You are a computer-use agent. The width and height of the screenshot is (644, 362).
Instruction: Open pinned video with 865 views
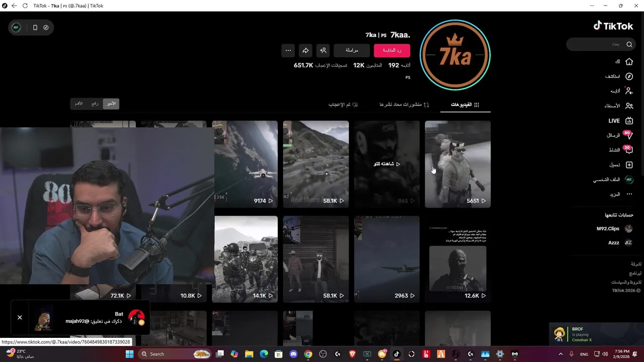pos(387,164)
